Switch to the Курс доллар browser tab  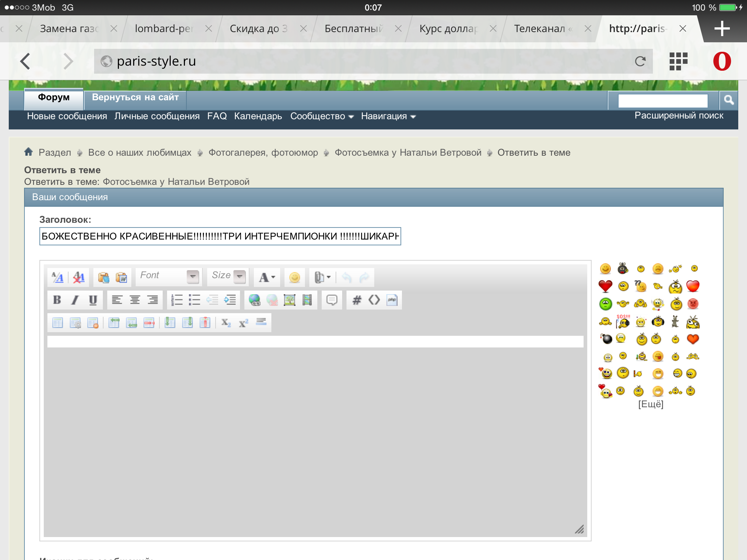click(x=448, y=29)
